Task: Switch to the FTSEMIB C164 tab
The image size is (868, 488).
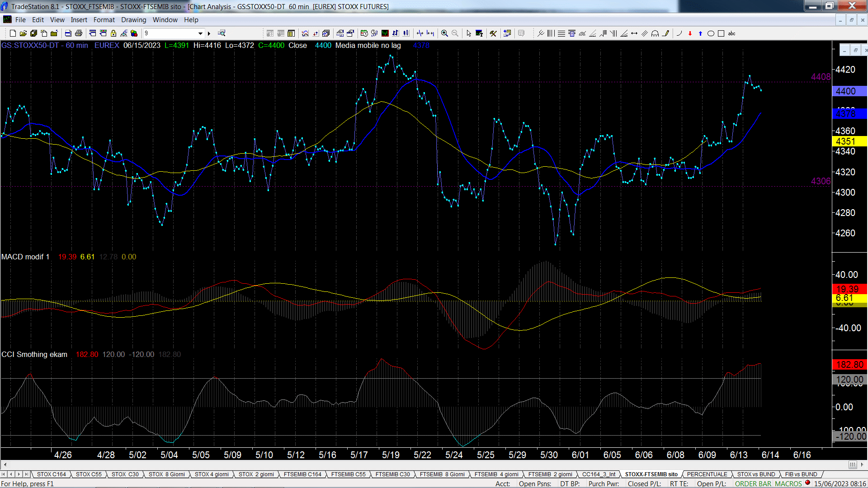Action: click(302, 474)
